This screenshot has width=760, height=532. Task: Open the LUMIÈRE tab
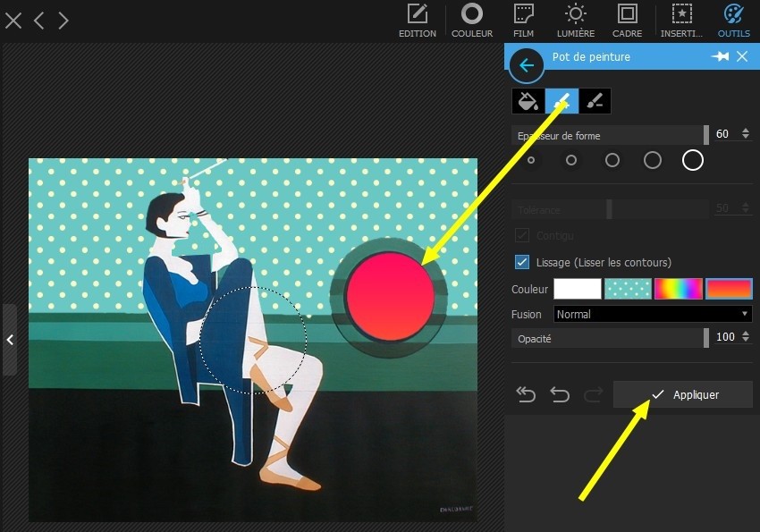pyautogui.click(x=576, y=21)
